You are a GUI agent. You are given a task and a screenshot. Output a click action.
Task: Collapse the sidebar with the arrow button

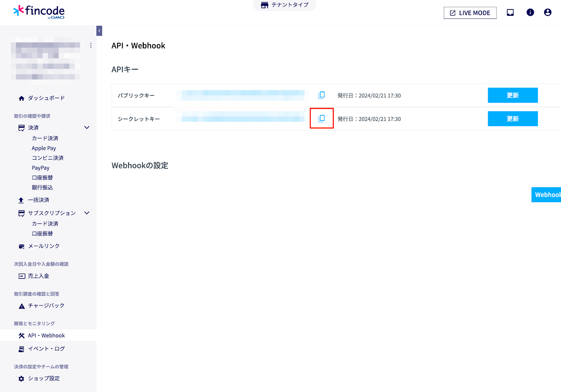pos(99,31)
